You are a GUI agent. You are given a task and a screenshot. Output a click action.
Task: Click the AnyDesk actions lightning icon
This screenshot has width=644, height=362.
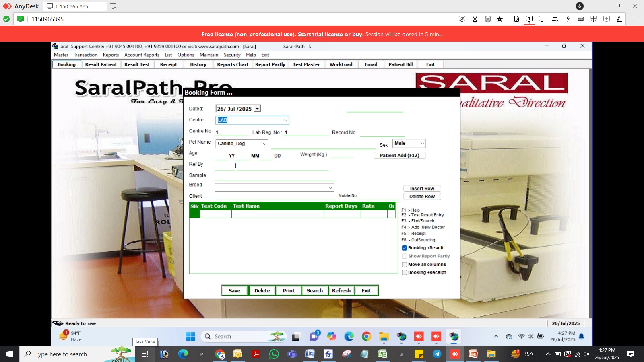pos(568,19)
